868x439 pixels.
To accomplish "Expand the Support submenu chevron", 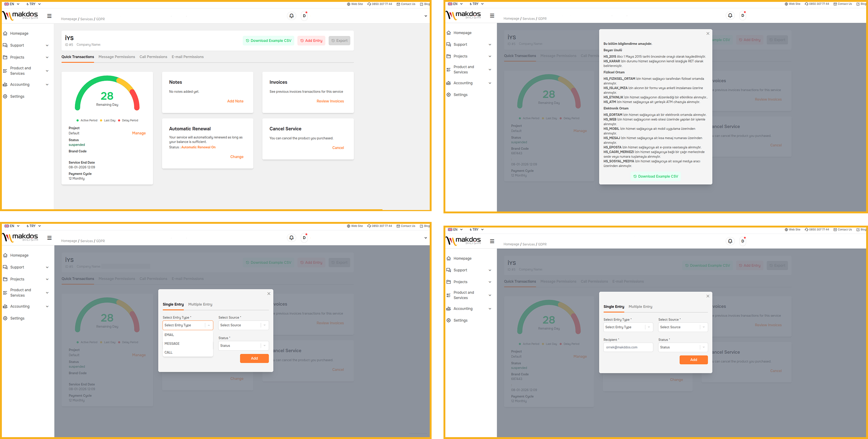I will point(47,45).
